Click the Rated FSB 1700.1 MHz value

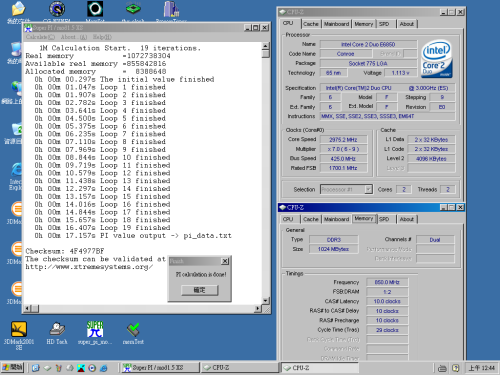point(343,168)
